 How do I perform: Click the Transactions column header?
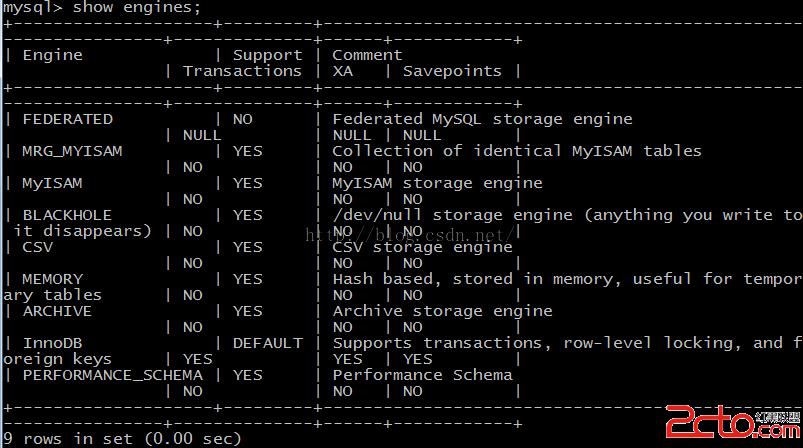pos(242,71)
